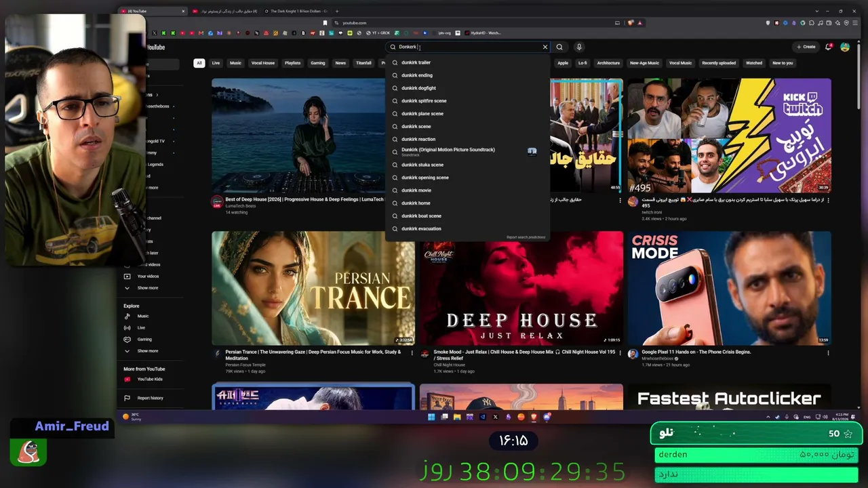Select the 'dunkirk opening scene' suggestion
Image resolution: width=868 pixels, height=488 pixels.
[467, 178]
